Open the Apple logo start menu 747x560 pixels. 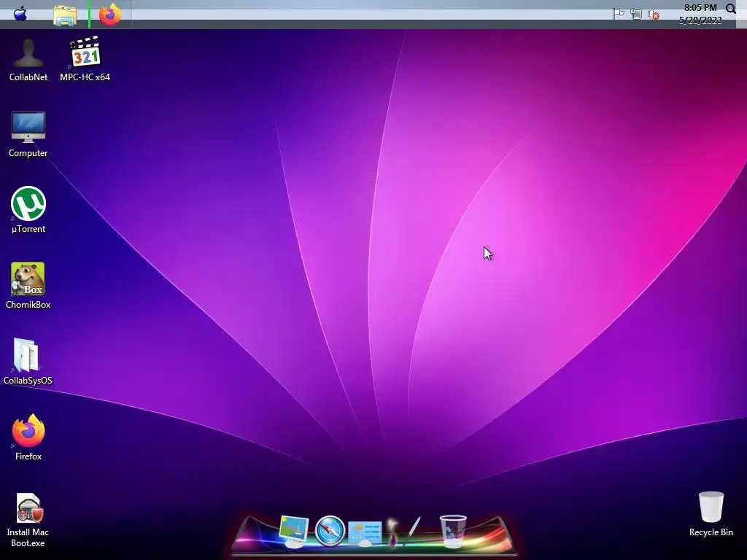(x=20, y=14)
